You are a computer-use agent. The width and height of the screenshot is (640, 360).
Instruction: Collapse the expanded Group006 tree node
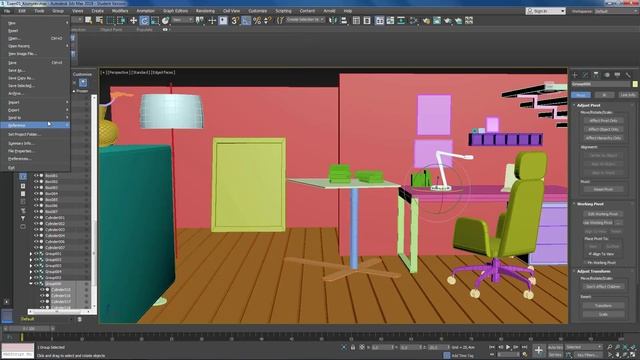[31, 284]
